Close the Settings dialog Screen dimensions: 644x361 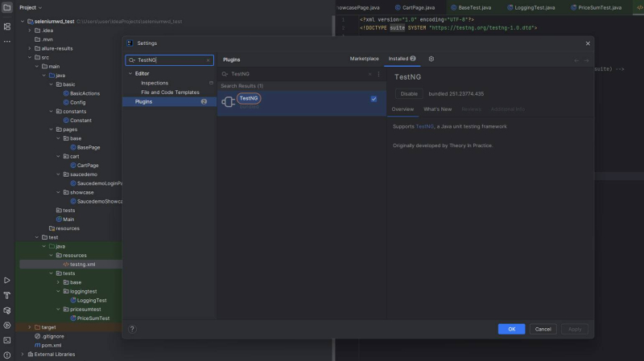point(588,43)
